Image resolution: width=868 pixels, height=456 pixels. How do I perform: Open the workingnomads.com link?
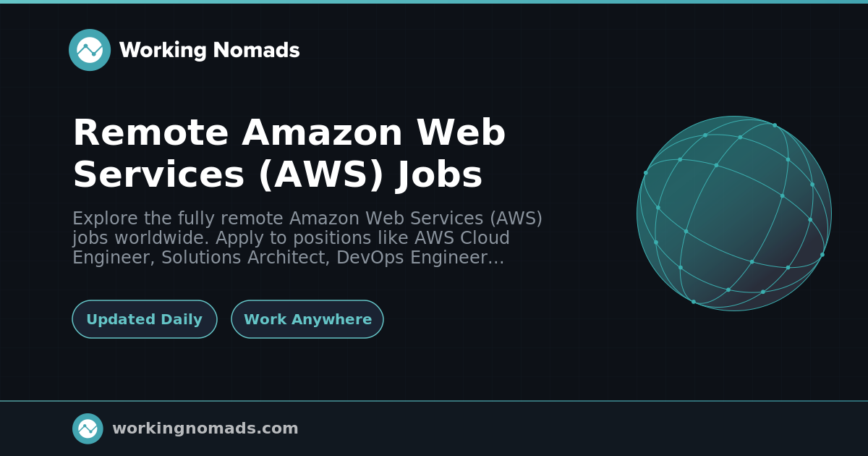point(205,428)
